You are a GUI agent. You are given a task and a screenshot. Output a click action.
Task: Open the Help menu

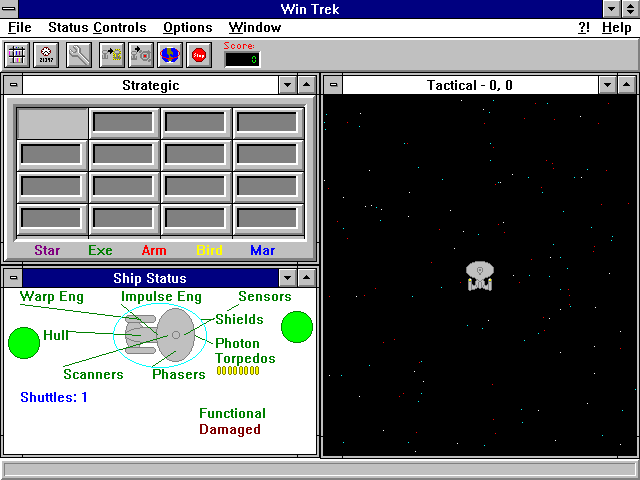coord(617,28)
